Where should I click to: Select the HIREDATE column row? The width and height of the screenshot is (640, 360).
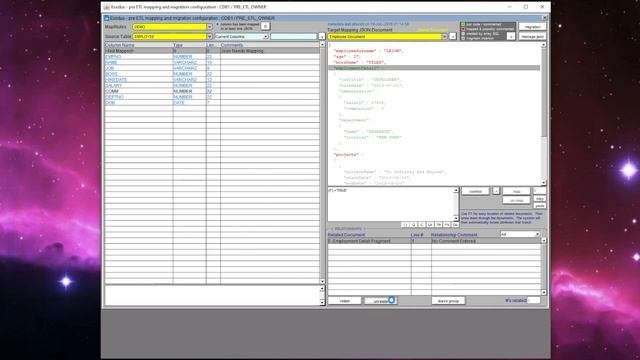[x=212, y=80]
